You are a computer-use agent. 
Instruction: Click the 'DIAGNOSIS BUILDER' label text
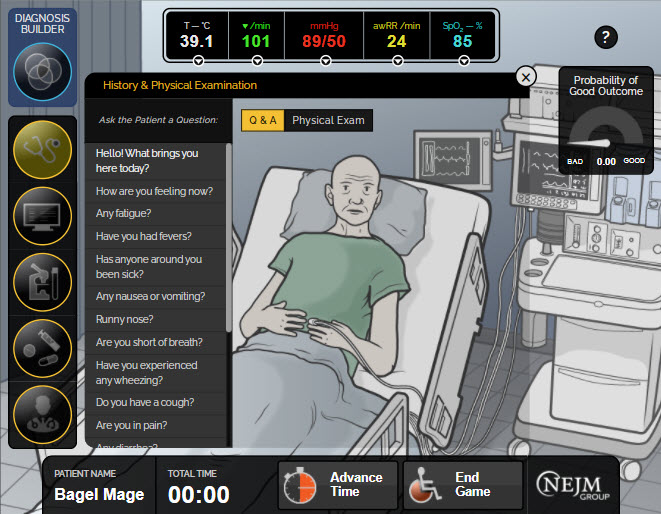43,24
